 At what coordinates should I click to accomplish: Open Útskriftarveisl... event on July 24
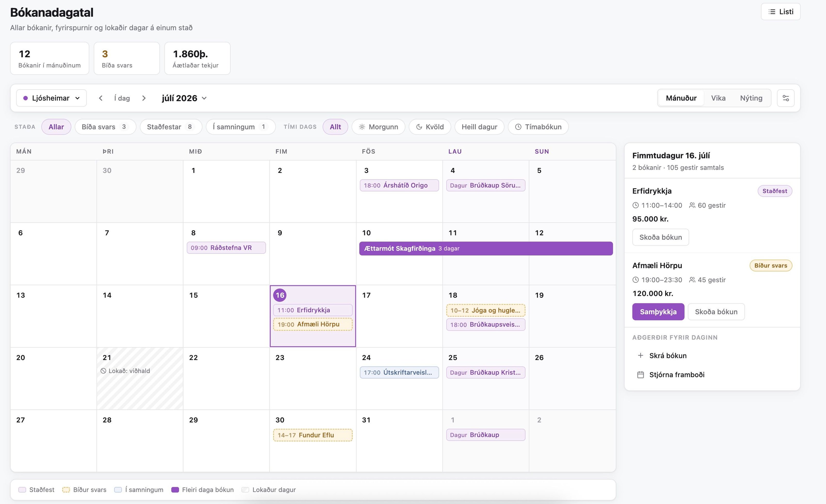coord(399,372)
